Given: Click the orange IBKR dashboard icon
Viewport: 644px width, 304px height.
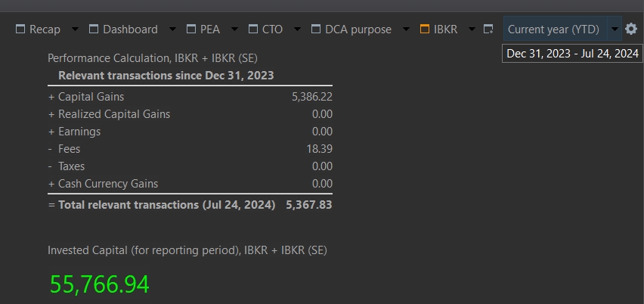Looking at the screenshot, I should [425, 29].
